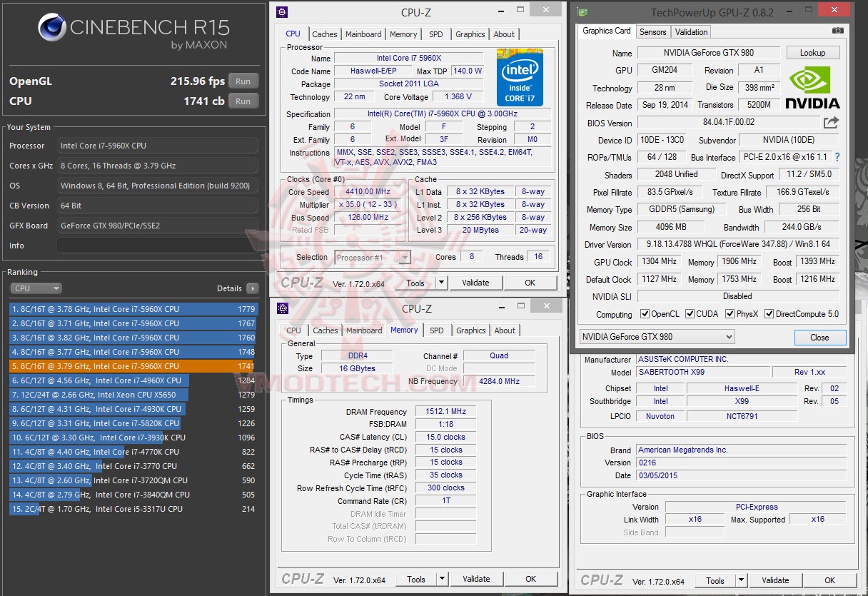The image size is (868, 596).
Task: Click the SABERTOOTH X99 model field
Action: [704, 372]
